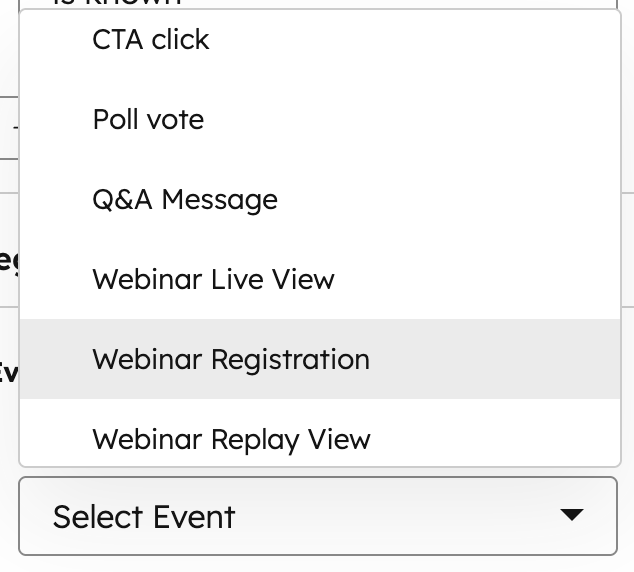
Task: Open the Select Event combo box
Action: 318,516
